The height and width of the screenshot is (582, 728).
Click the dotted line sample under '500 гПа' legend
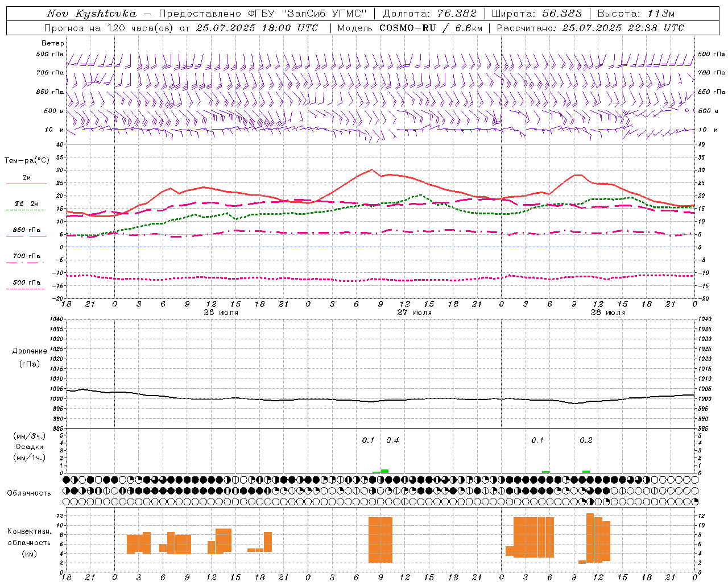26,289
